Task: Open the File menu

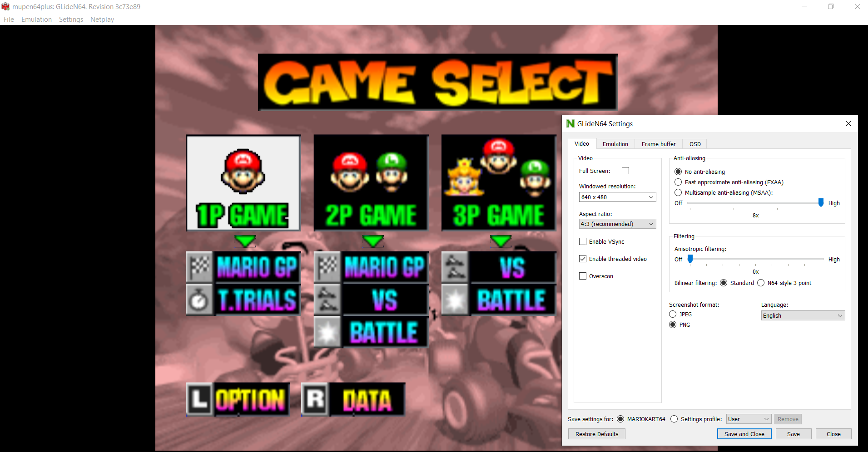Action: pos(9,20)
